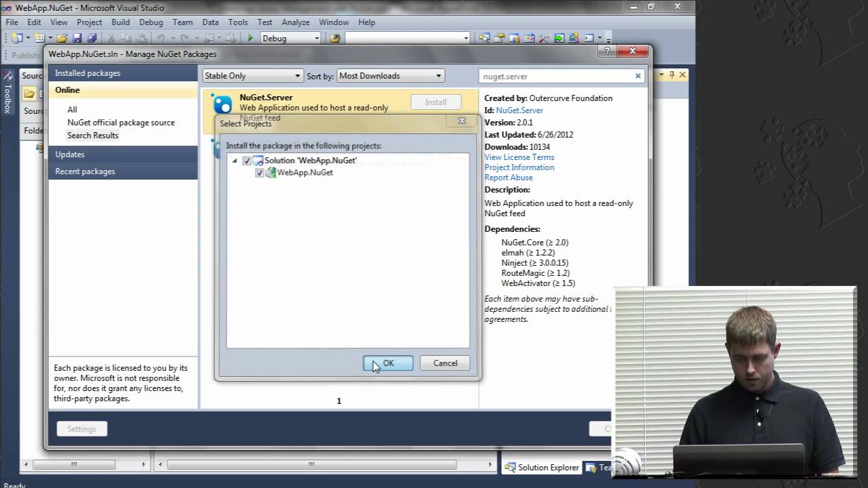Click the Undo arrow icon
This screenshot has width=868, height=488.
point(161,38)
